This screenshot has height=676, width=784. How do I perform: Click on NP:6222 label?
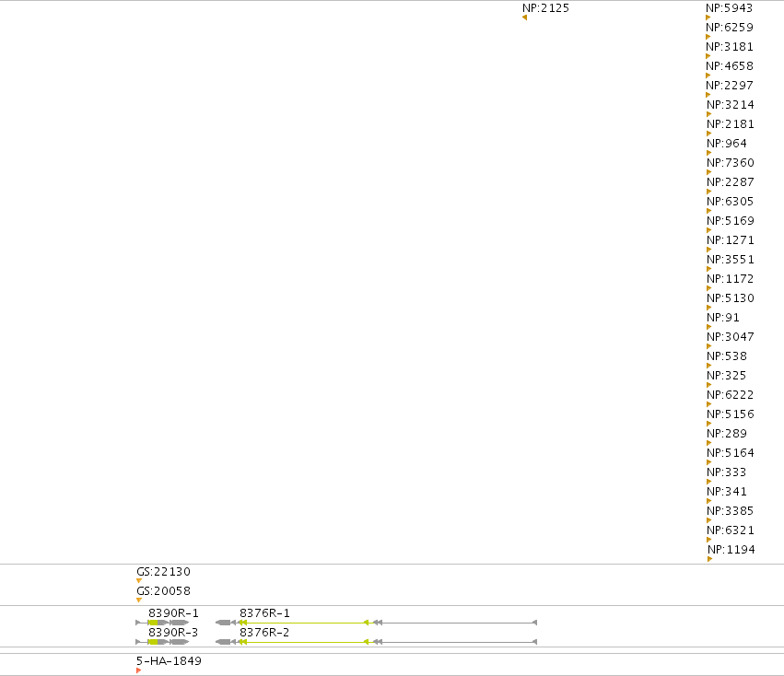click(730, 395)
